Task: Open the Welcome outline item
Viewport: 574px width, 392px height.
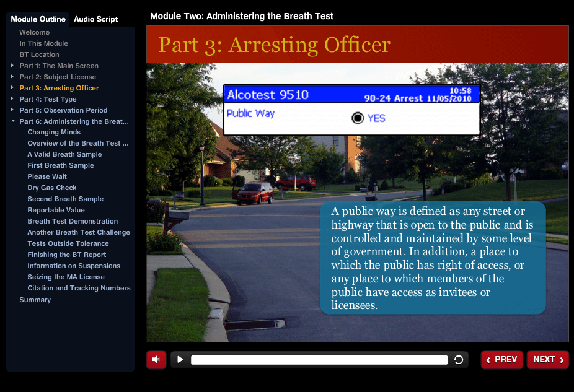Action: click(35, 32)
